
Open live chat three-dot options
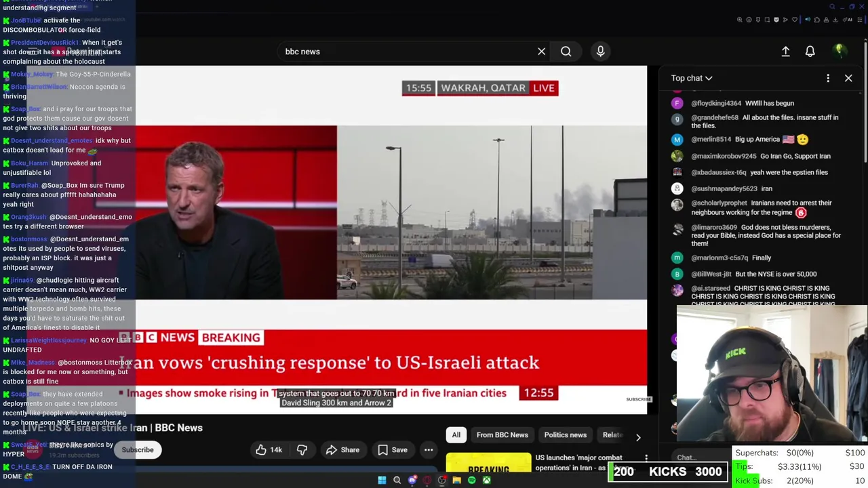pos(828,78)
